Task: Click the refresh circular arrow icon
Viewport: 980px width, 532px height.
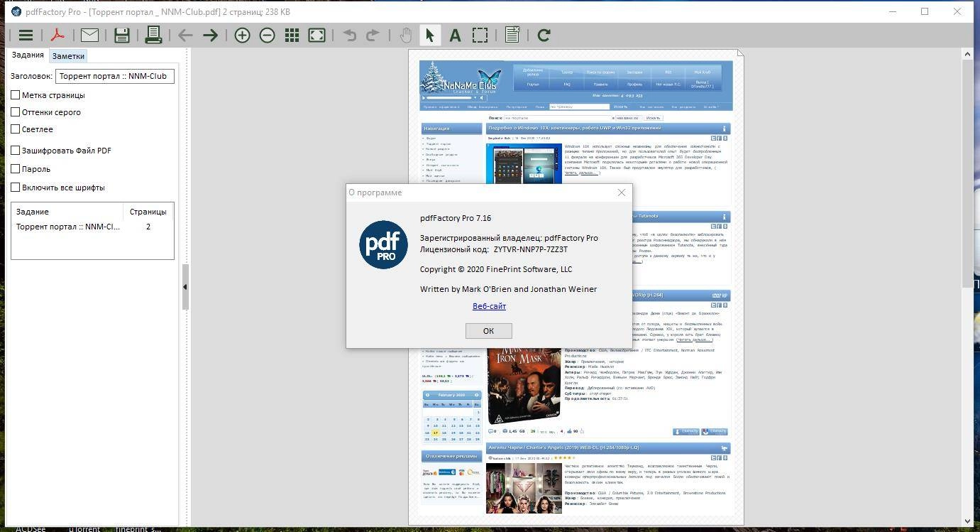Action: pos(544,35)
